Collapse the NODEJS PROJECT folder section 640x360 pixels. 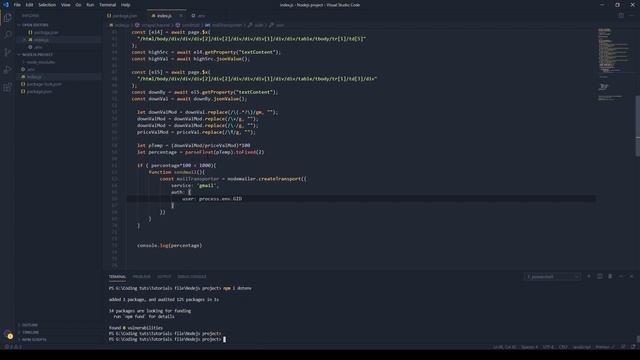58,55
